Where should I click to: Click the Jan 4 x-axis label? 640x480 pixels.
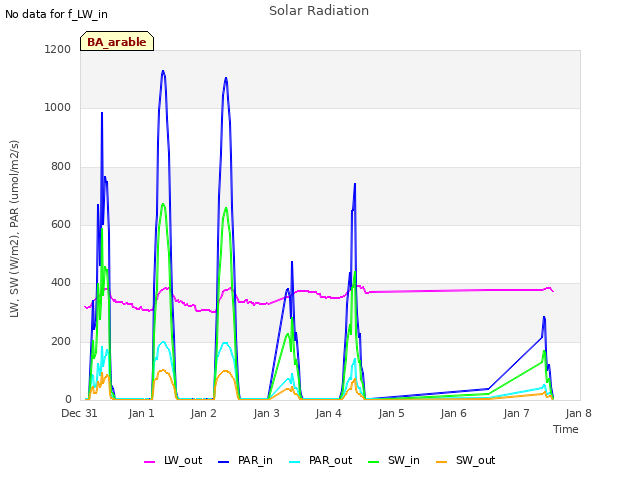328,413
